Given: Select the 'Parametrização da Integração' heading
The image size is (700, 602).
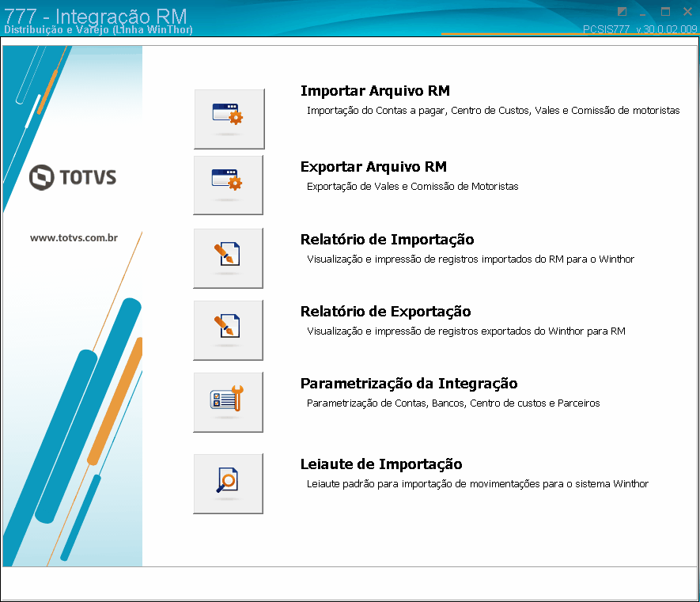Looking at the screenshot, I should coord(409,383).
